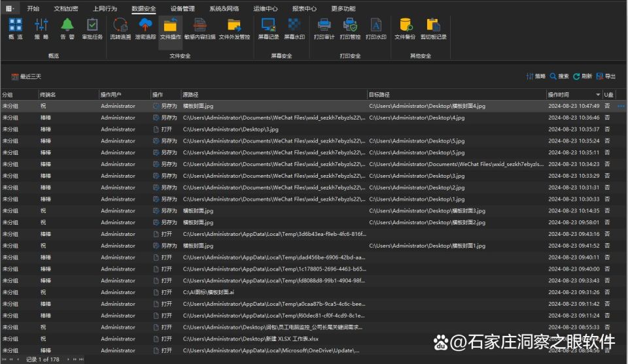Sort by the 目标路径 column header
The image size is (628, 364).
[457, 95]
